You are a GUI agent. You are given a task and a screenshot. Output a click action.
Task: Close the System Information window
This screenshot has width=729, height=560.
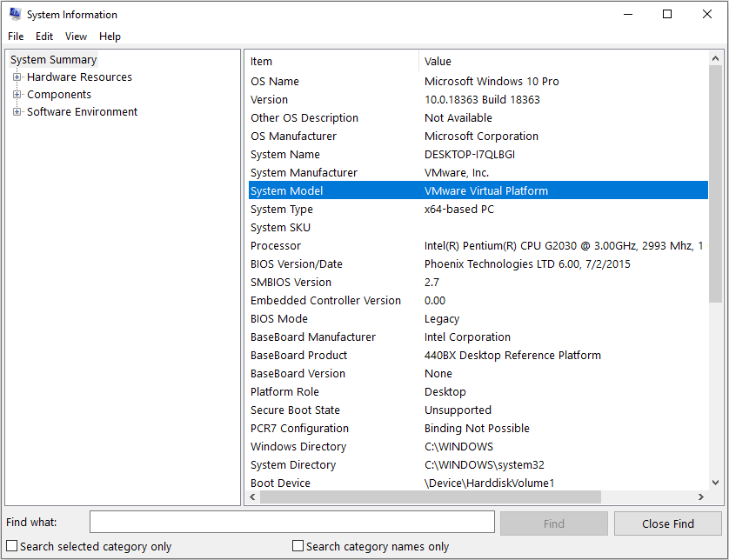(x=706, y=15)
